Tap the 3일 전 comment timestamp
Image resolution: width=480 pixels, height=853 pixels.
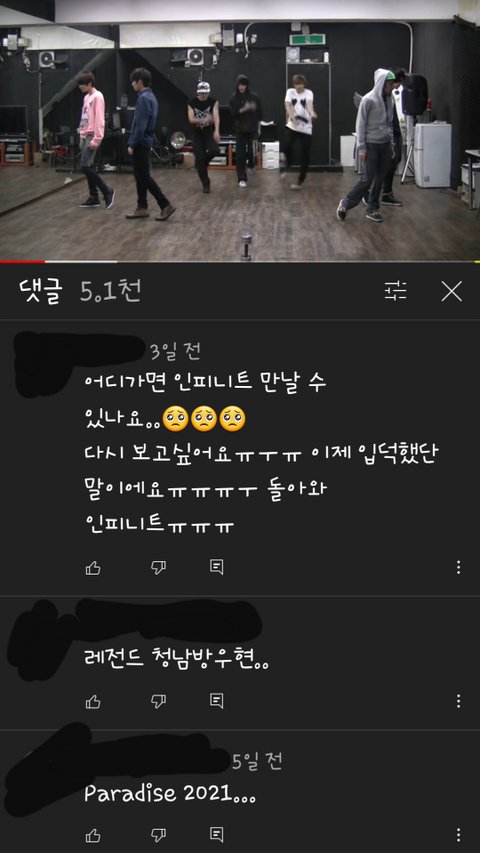[x=175, y=352]
